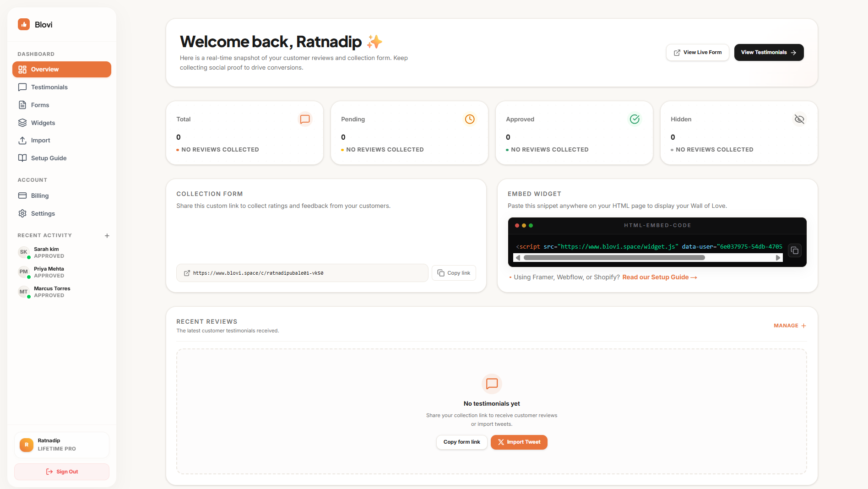Click the HTML-EMBED-CODE title label

[x=657, y=225]
